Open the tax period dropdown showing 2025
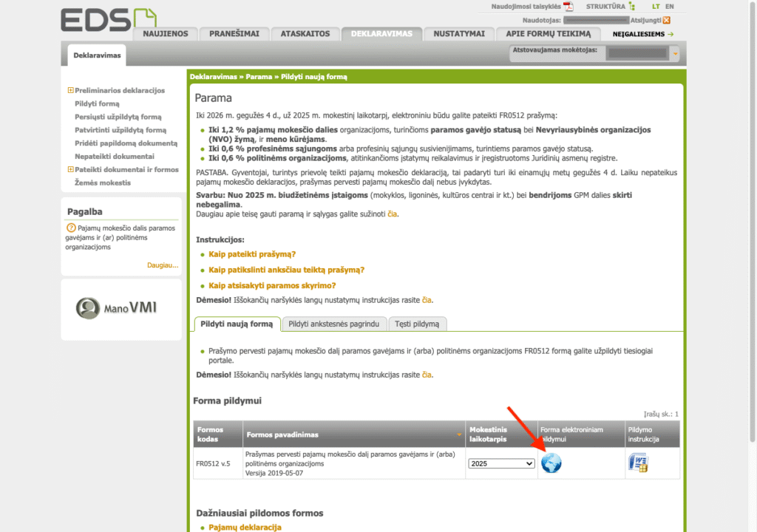The height and width of the screenshot is (532, 757). tap(501, 463)
